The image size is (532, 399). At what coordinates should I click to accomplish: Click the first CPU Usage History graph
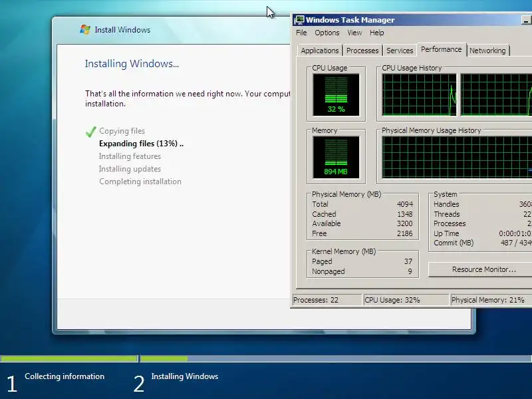tap(419, 94)
